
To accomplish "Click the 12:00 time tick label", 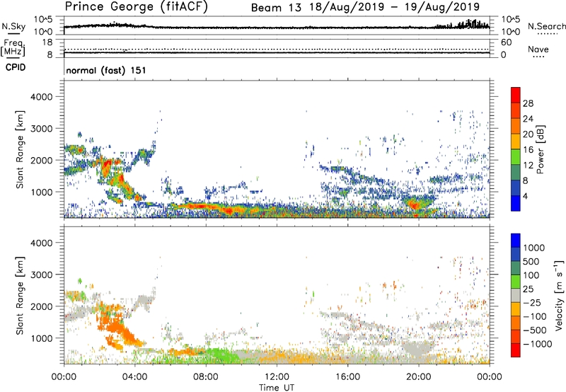I will coord(277,377).
